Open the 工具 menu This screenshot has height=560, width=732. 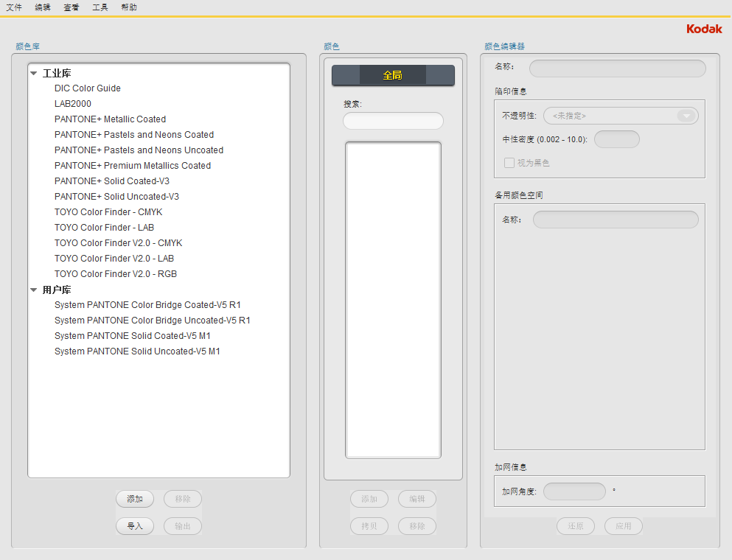tap(100, 7)
